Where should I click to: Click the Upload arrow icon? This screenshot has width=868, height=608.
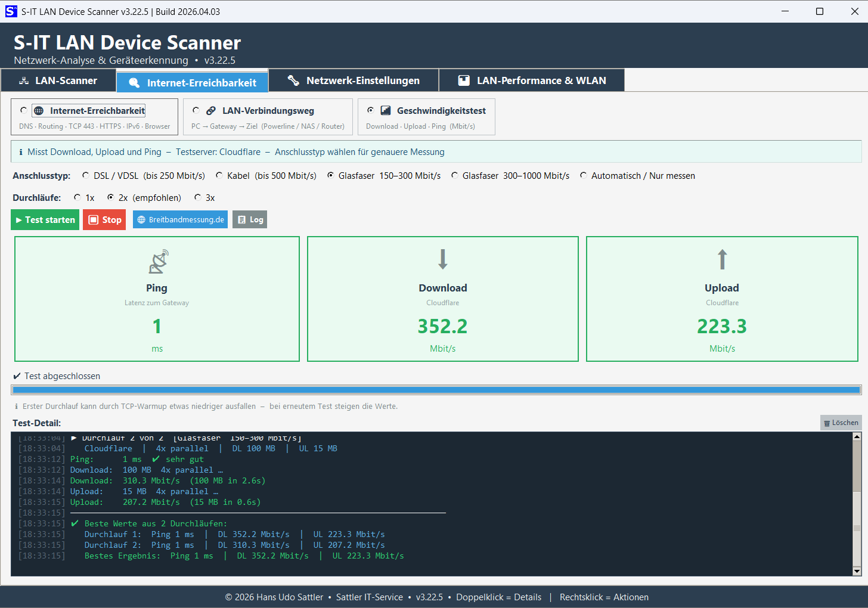tap(722, 259)
